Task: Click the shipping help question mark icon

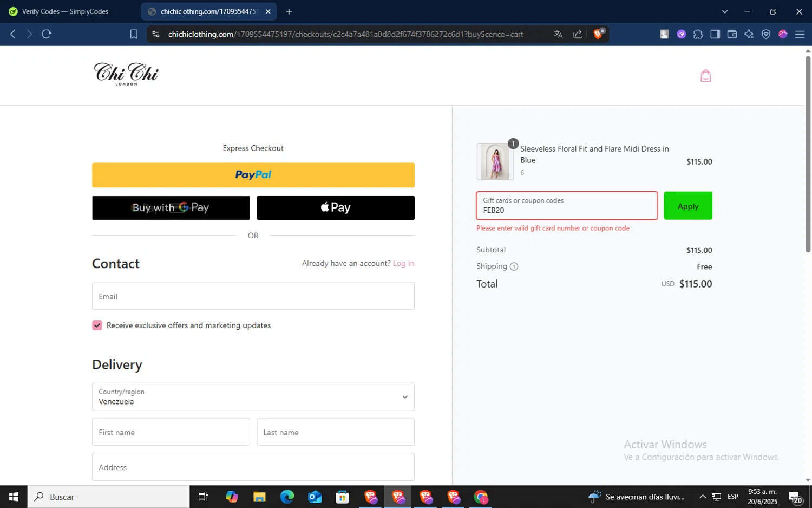Action: [x=514, y=266]
